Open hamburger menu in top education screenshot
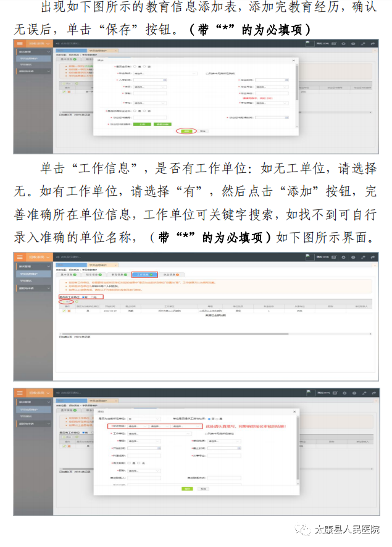The width and height of the screenshot is (392, 547). pos(20,44)
